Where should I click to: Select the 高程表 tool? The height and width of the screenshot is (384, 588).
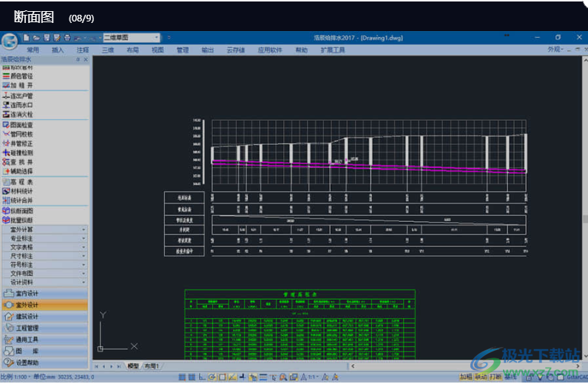click(x=18, y=182)
